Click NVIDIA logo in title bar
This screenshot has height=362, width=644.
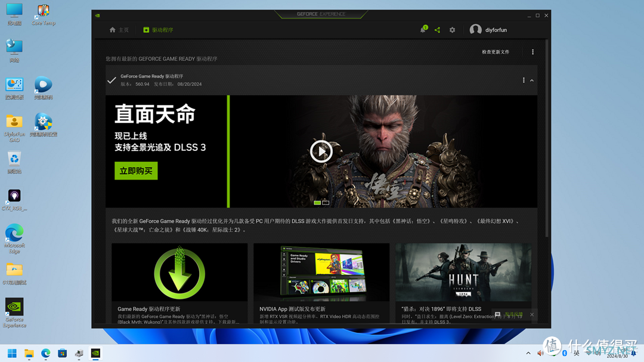97,16
